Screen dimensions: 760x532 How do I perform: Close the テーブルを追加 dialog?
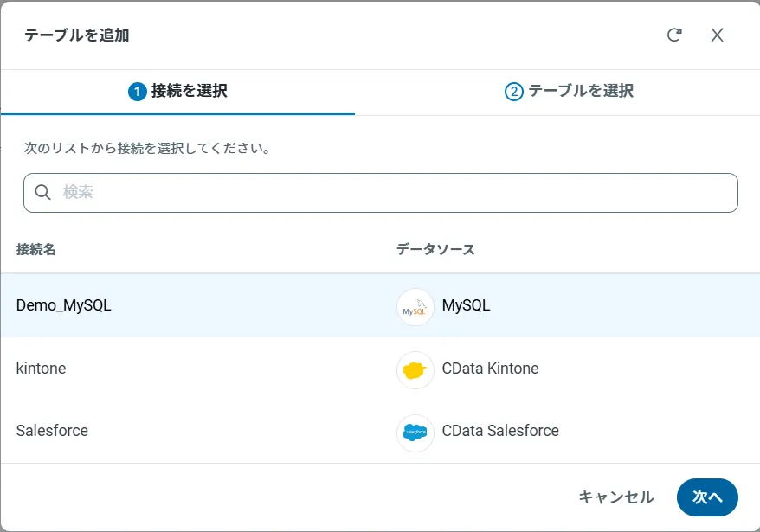(717, 35)
